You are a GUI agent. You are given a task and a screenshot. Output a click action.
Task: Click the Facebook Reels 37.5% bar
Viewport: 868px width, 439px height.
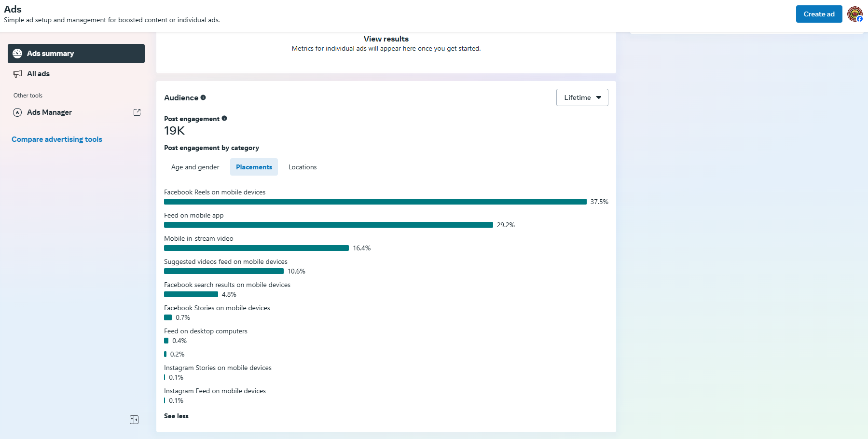[x=375, y=202]
